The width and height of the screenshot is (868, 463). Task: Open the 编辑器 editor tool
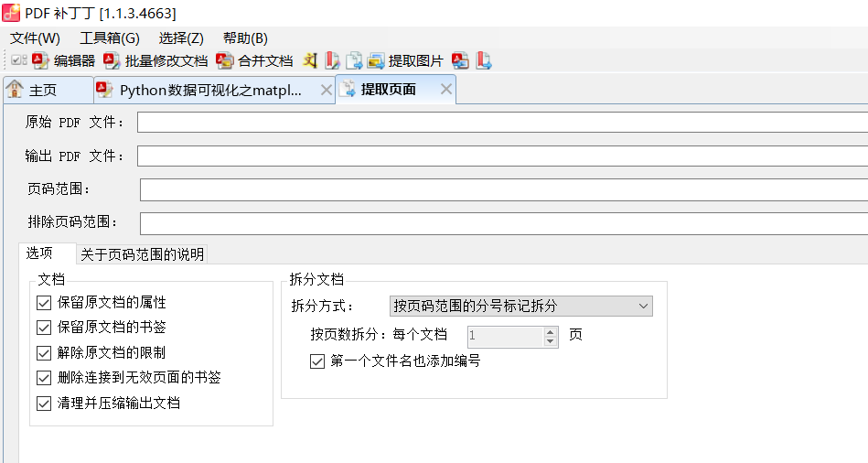pyautogui.click(x=64, y=60)
